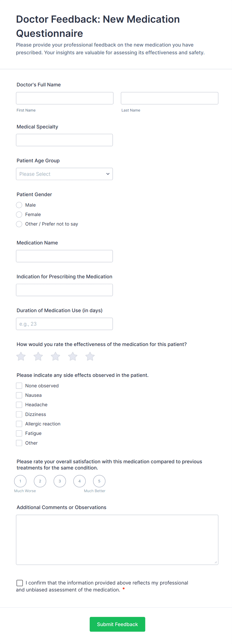Click the Submit Feedback button
Screen dimensions: 232x644
117,624
